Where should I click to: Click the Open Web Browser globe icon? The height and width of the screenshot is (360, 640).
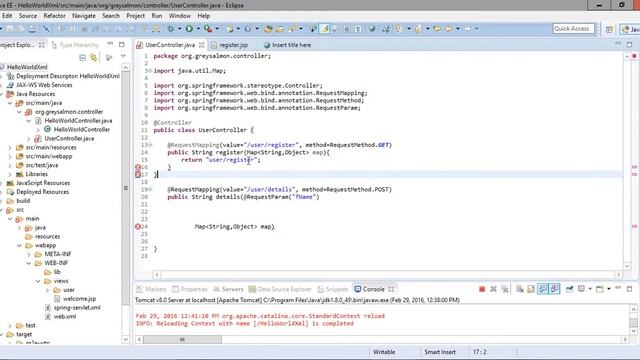pos(372,29)
